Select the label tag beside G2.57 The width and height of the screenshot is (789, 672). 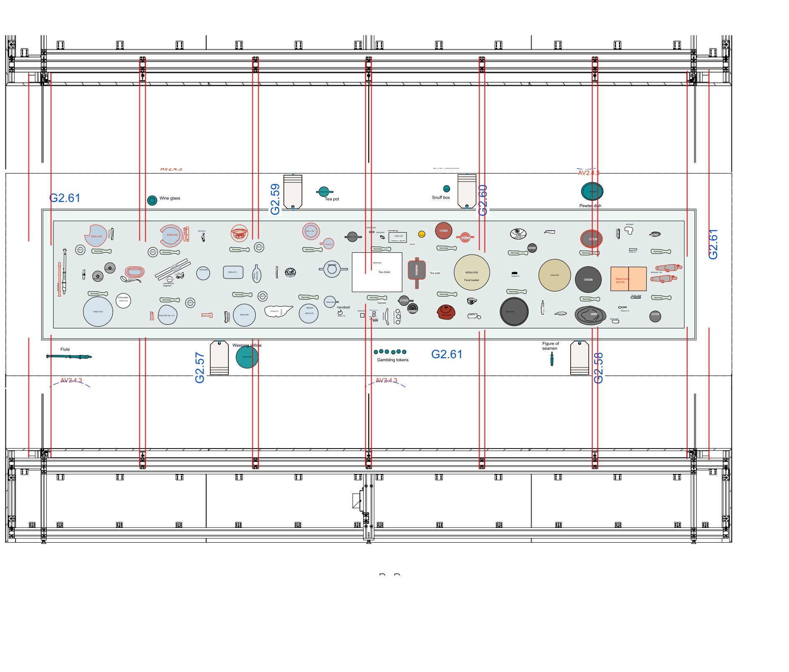pyautogui.click(x=219, y=358)
